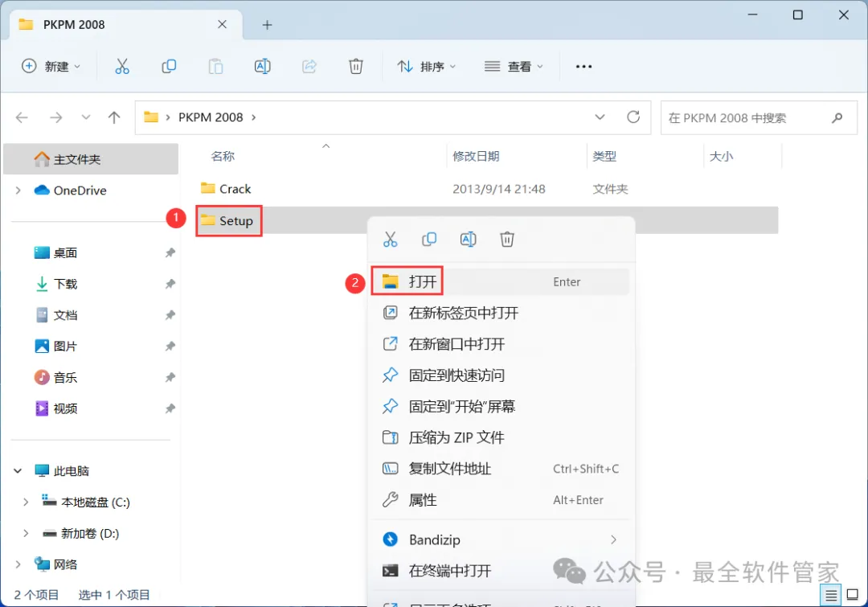Click PKPM 2008 breadcrumb in address bar
The image size is (868, 607).
pos(211,117)
